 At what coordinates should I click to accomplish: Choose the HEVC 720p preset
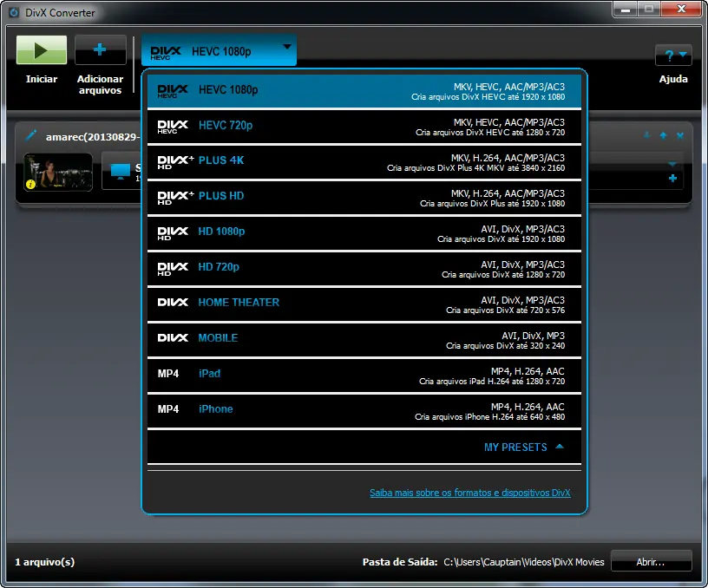point(364,127)
